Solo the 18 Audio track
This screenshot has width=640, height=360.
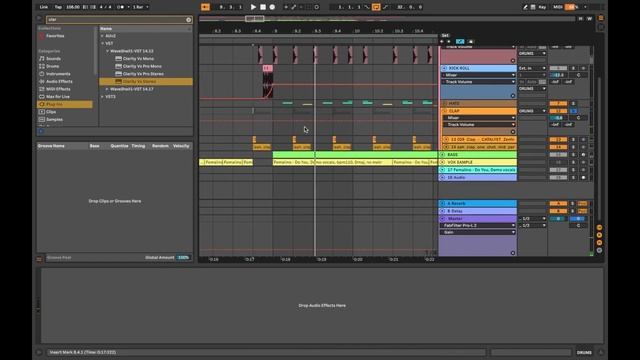pos(573,178)
